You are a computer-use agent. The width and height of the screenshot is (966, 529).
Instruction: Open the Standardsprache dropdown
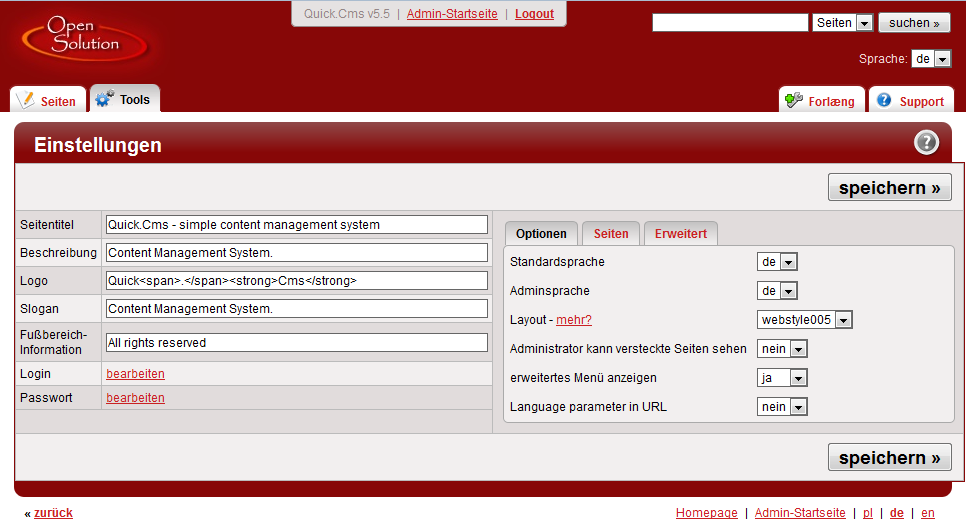[x=777, y=262]
